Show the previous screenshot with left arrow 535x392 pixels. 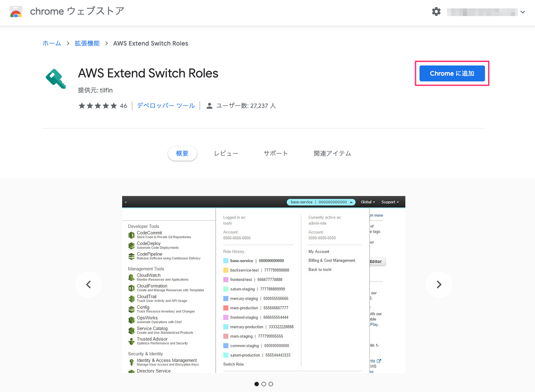[88, 284]
